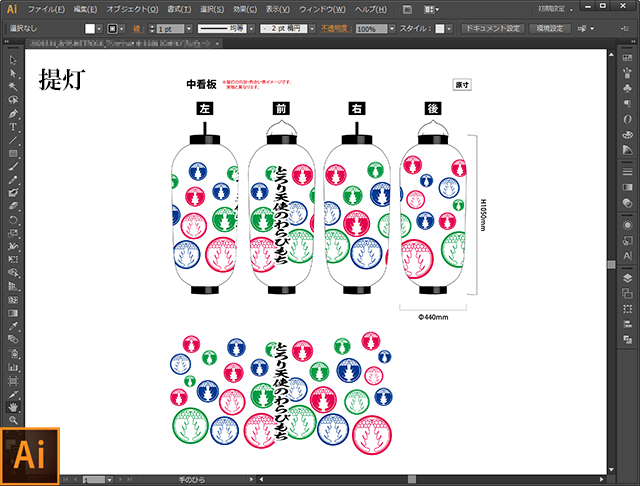The image size is (640, 486).
Task: Open the Swatches panel icon
Action: coord(627,58)
